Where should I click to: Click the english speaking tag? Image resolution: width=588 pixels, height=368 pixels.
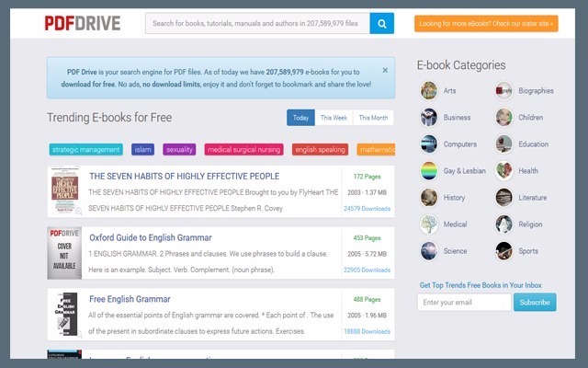click(320, 149)
